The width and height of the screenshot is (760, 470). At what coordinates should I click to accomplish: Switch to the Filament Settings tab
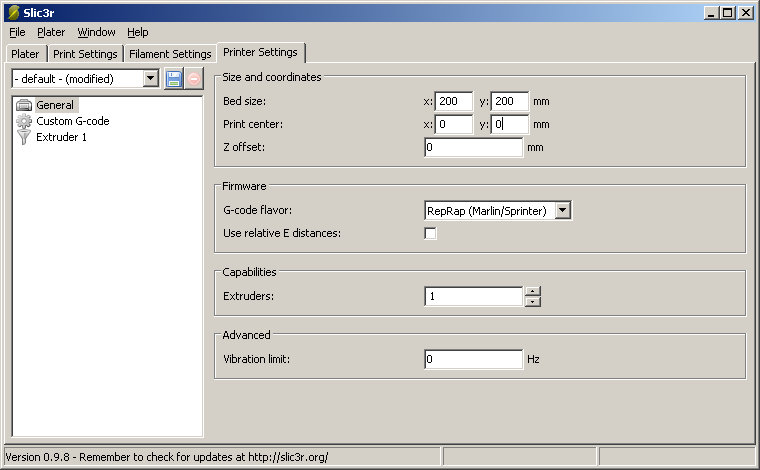pos(170,54)
